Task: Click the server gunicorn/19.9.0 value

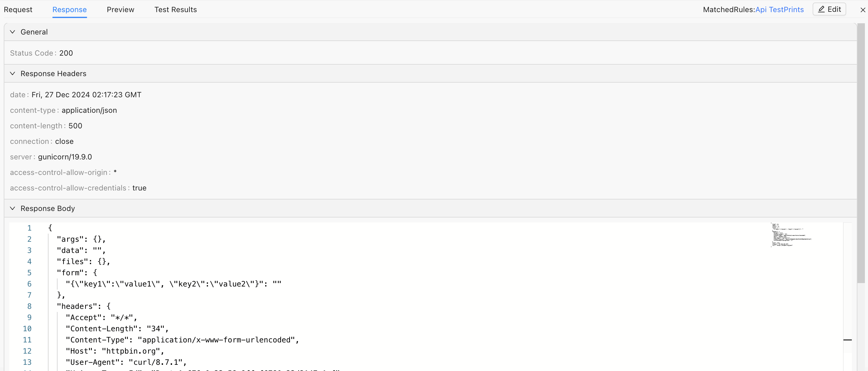Action: (65, 157)
